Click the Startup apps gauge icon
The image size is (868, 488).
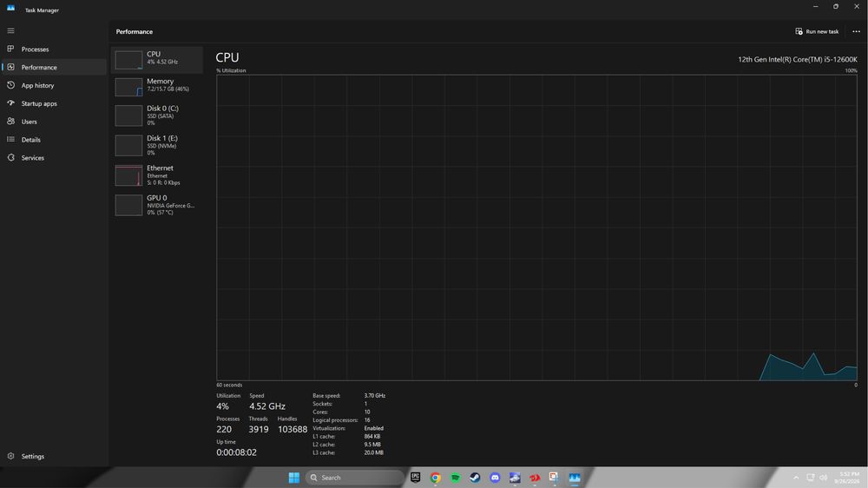click(x=10, y=103)
